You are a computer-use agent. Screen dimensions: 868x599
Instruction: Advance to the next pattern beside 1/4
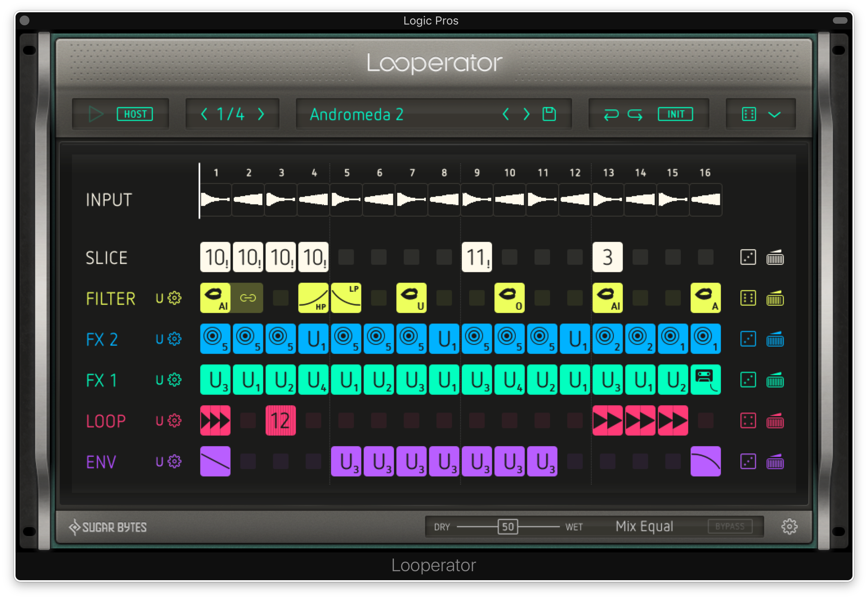[x=262, y=114]
